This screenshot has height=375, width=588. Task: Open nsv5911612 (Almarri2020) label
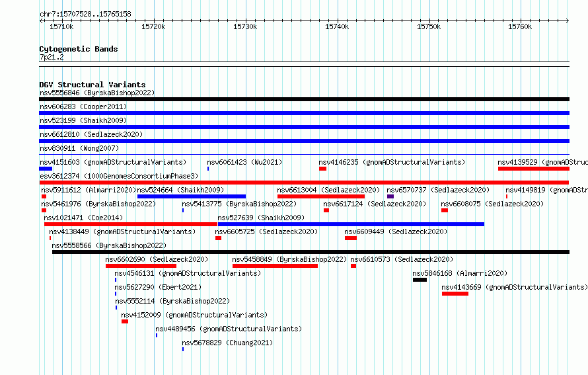89,190
